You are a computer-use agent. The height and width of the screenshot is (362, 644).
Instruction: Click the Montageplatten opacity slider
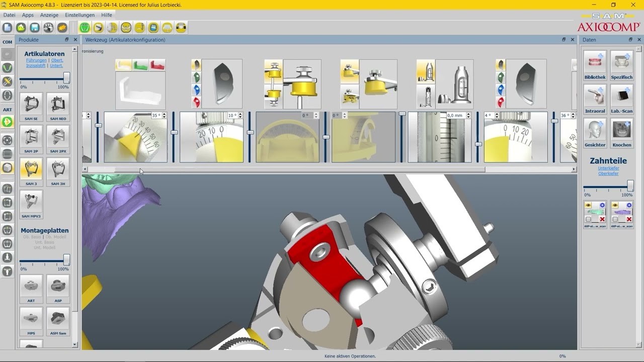[44, 261]
